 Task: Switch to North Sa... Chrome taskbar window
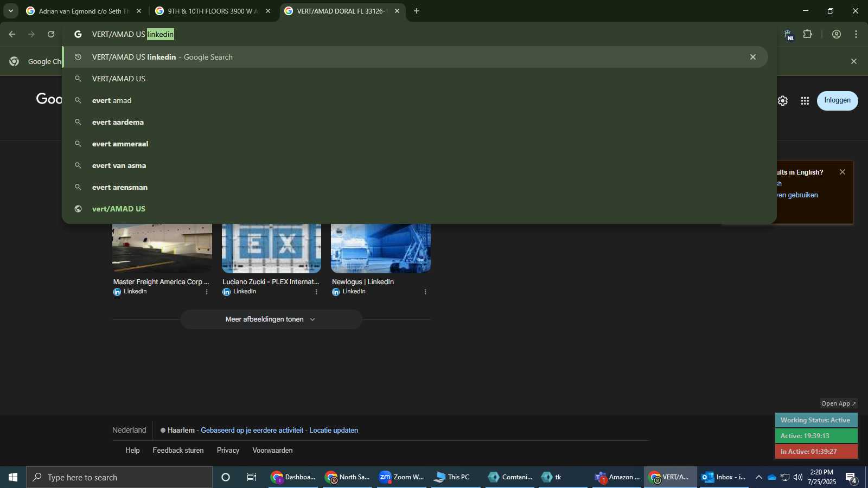click(x=348, y=477)
